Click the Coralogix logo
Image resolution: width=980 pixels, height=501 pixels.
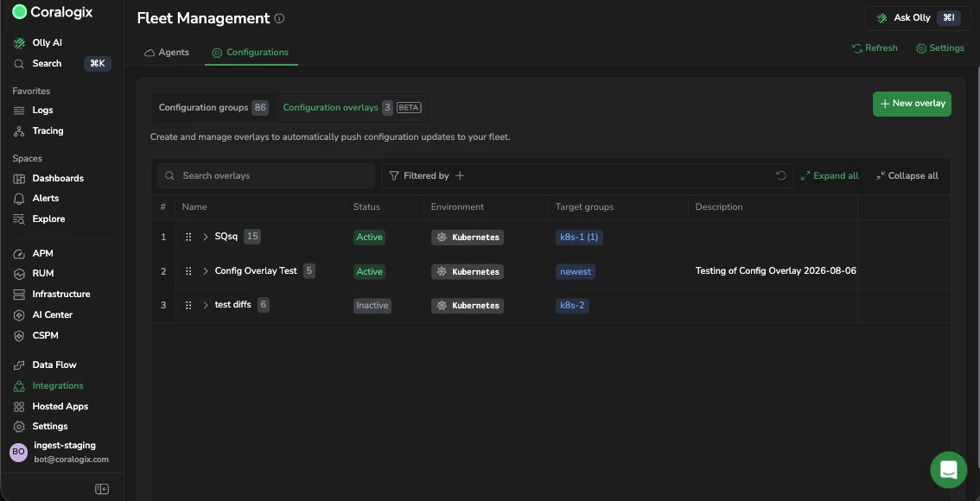(x=53, y=12)
